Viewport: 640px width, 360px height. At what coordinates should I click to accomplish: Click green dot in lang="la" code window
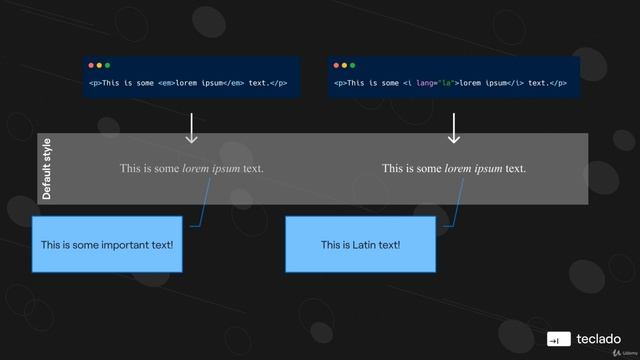pos(353,65)
